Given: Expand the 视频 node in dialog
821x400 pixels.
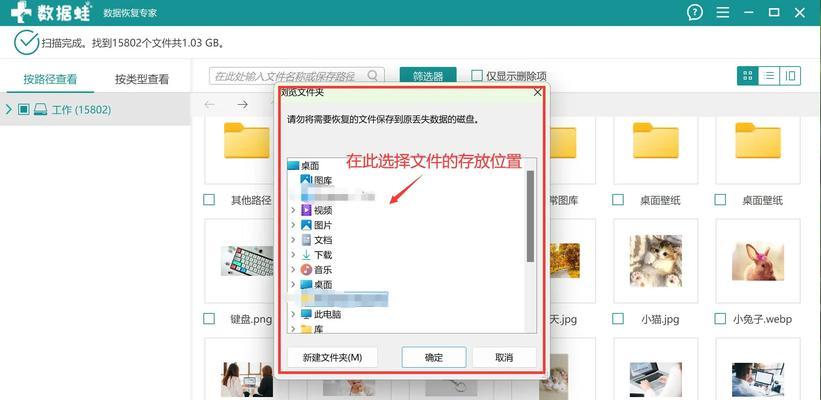Looking at the screenshot, I should click(293, 210).
